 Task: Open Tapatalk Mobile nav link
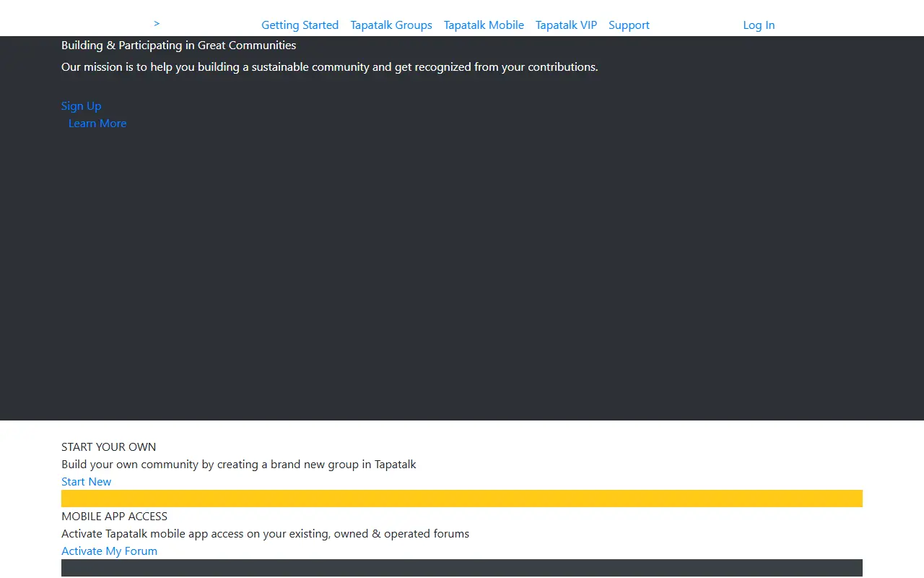(x=484, y=25)
